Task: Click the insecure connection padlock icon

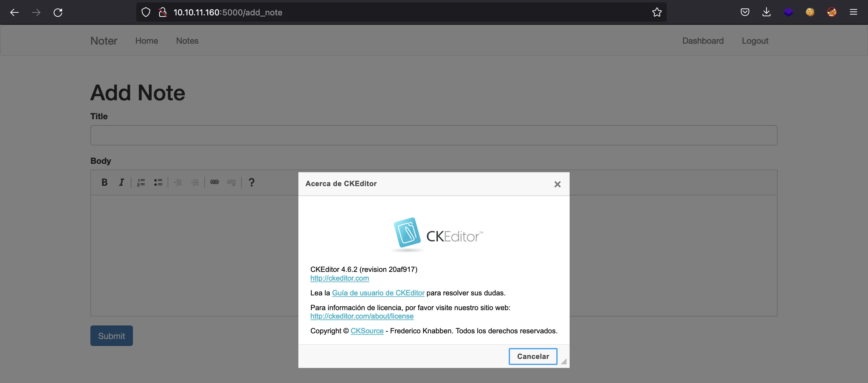Action: (x=163, y=12)
